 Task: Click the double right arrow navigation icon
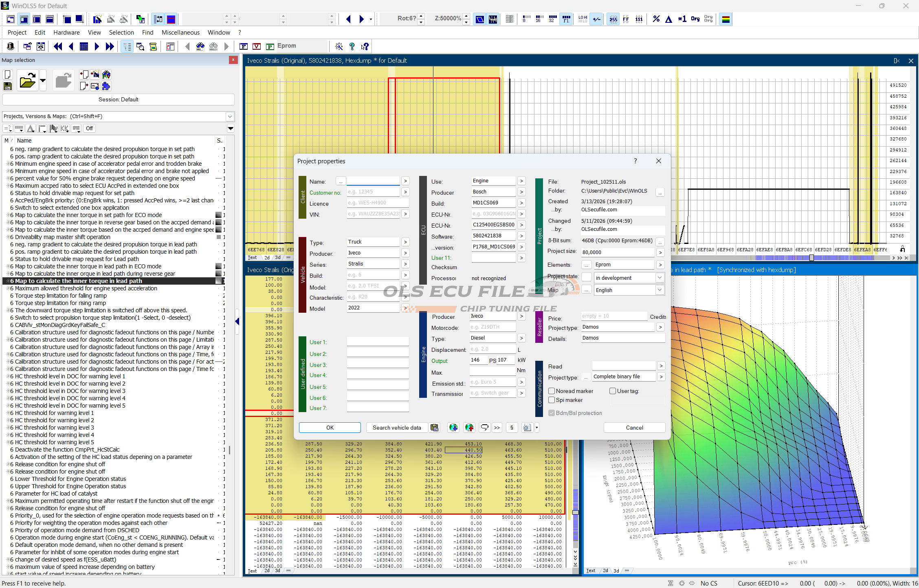click(110, 46)
